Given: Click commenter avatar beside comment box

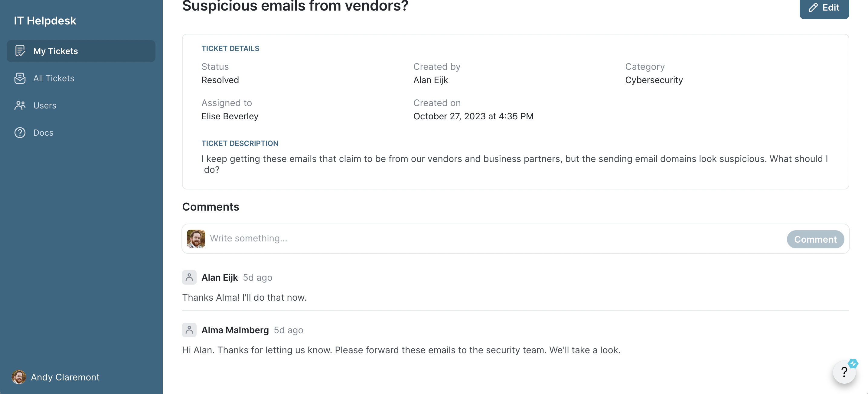Looking at the screenshot, I should pyautogui.click(x=196, y=239).
